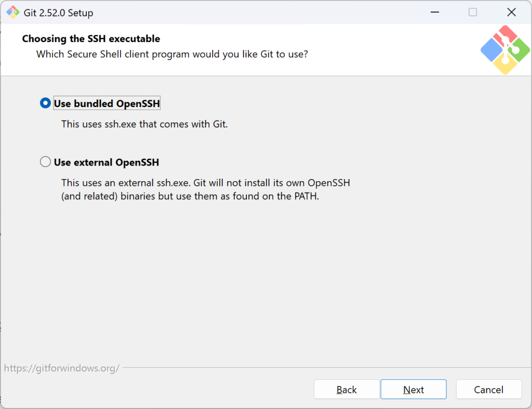Click the "(and related) binaries" description line

(x=190, y=197)
